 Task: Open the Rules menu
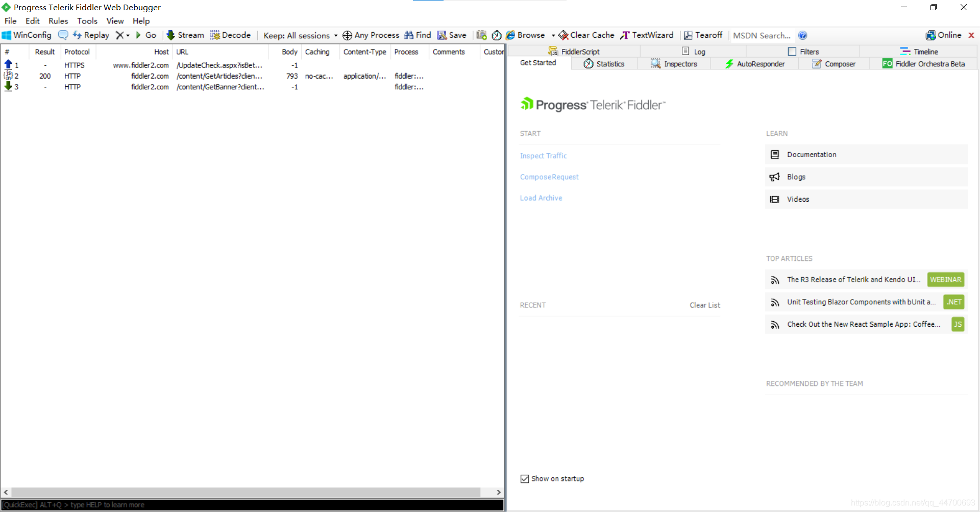point(58,21)
